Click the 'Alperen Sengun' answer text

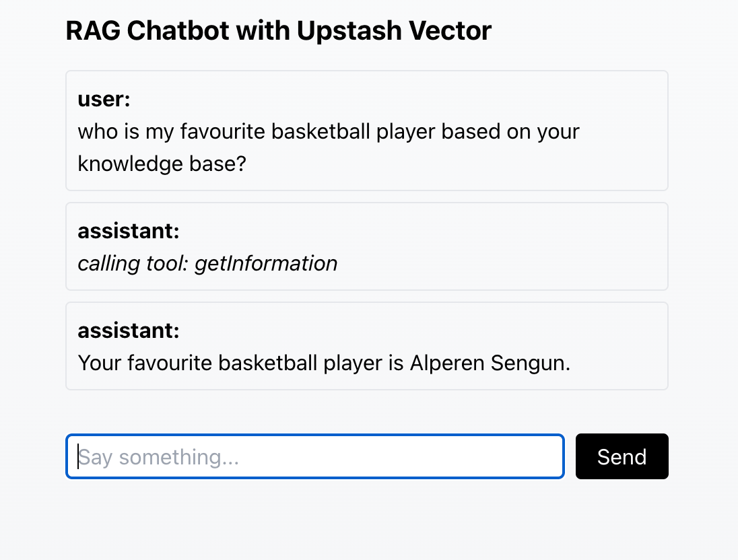(x=490, y=363)
